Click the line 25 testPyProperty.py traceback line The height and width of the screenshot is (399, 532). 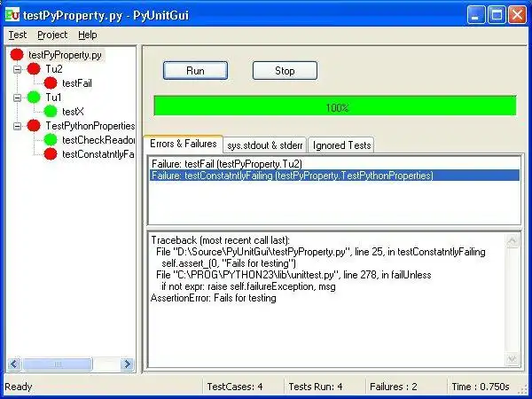coord(321,252)
